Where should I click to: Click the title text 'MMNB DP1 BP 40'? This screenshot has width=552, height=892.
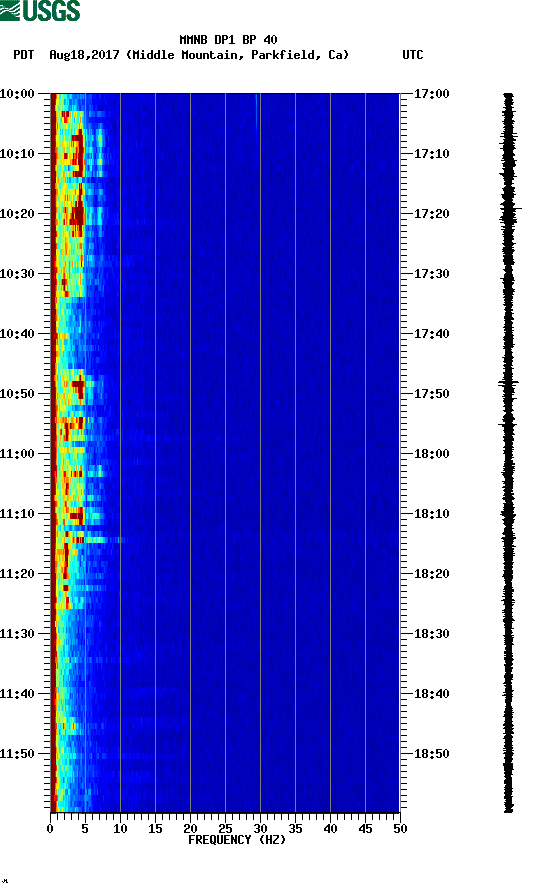pyautogui.click(x=228, y=40)
